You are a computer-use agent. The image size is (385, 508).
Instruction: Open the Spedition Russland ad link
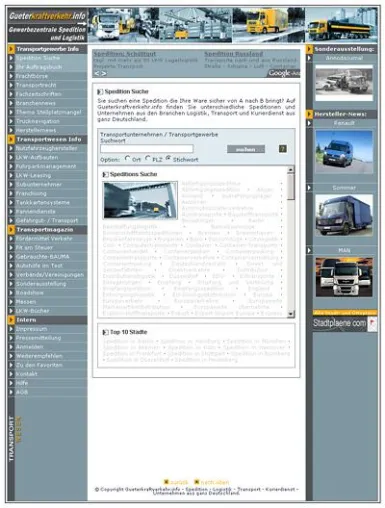point(233,54)
